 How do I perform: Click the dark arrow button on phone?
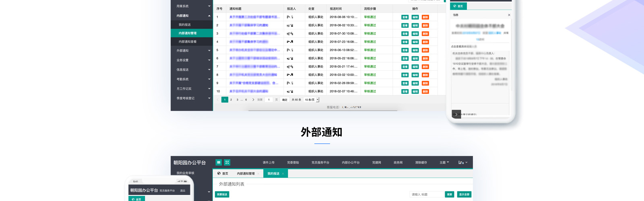[x=456, y=114]
